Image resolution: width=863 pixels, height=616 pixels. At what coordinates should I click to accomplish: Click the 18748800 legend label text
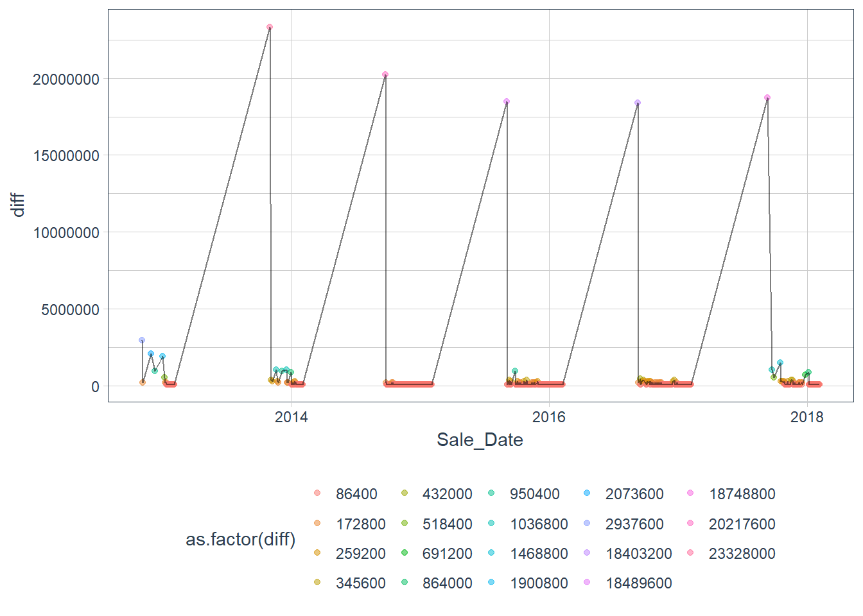click(x=742, y=494)
